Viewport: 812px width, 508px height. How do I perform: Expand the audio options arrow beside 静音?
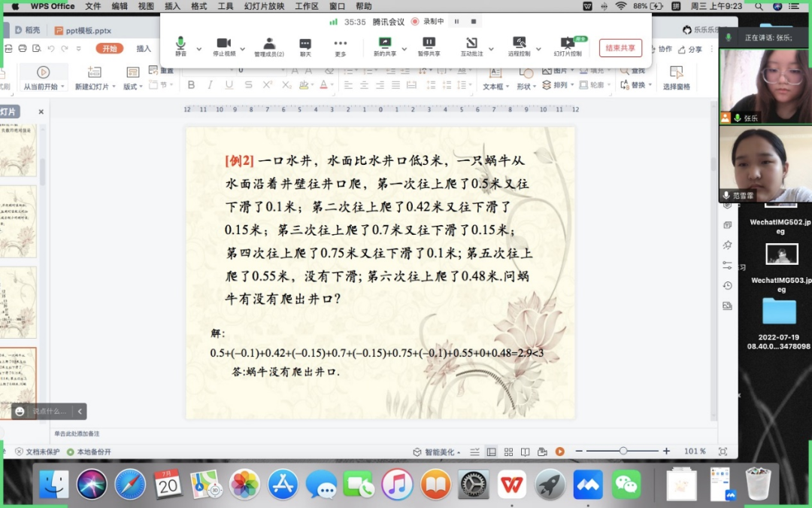pos(198,49)
